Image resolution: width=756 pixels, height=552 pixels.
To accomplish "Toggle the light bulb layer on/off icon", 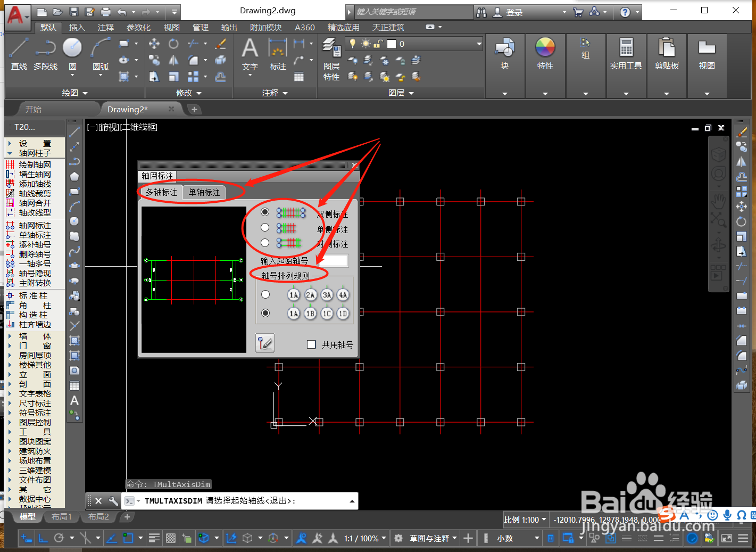I will coord(352,44).
